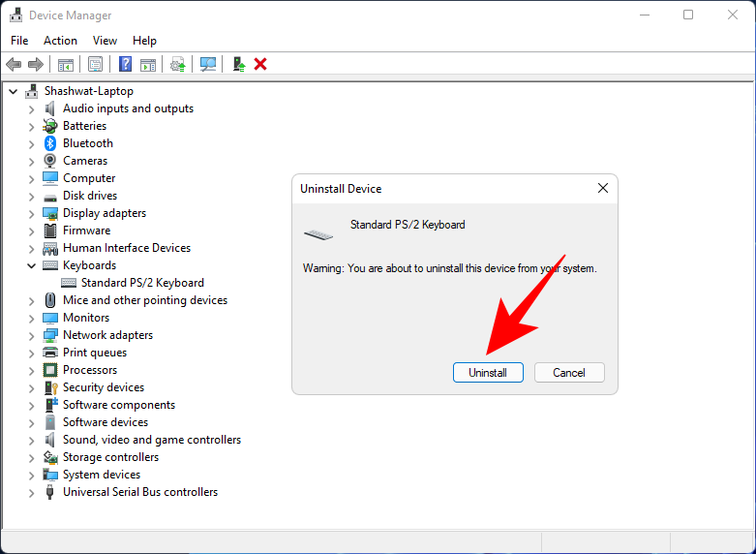Click Cancel in Uninstall Device dialog
The image size is (756, 554).
pos(569,373)
